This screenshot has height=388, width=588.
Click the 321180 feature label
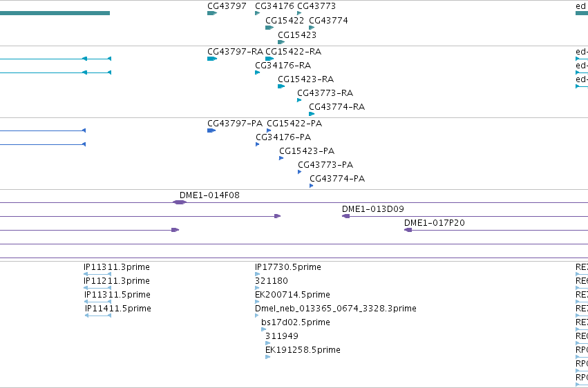pos(272,281)
